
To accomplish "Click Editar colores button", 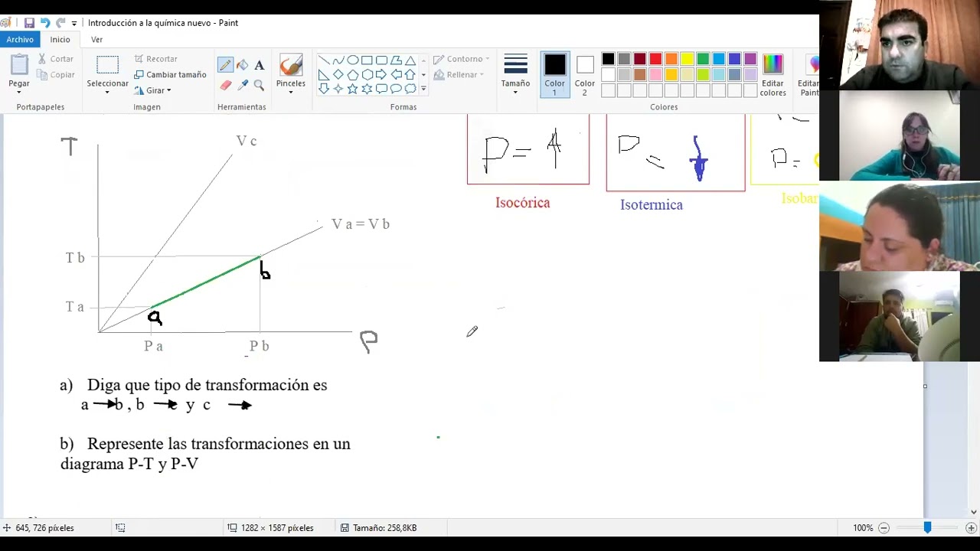I will tap(773, 75).
